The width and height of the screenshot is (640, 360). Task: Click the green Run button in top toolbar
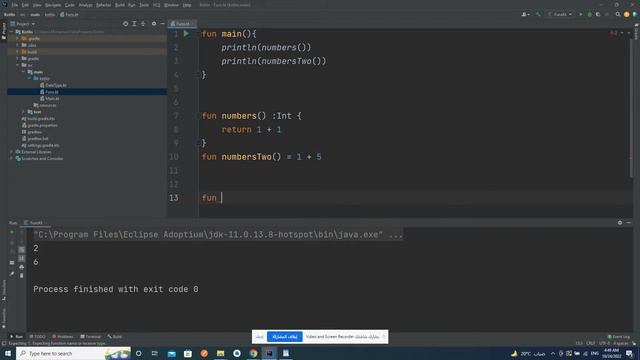[581, 14]
